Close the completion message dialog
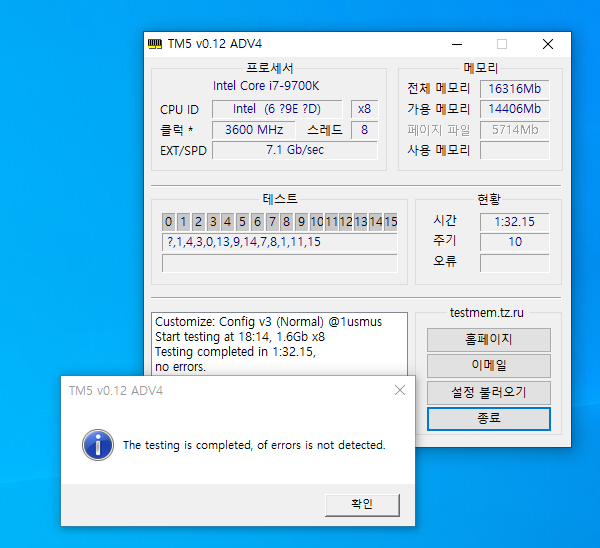The height and width of the screenshot is (548, 600). (x=400, y=390)
